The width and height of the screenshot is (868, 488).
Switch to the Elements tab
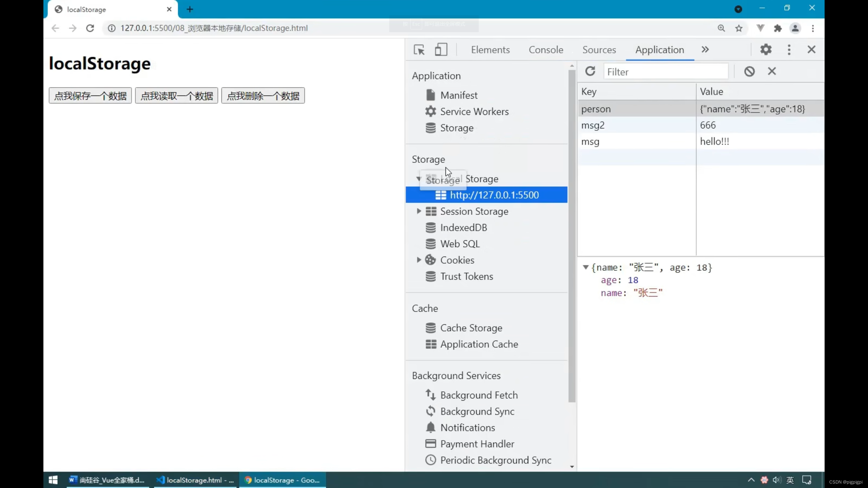490,50
